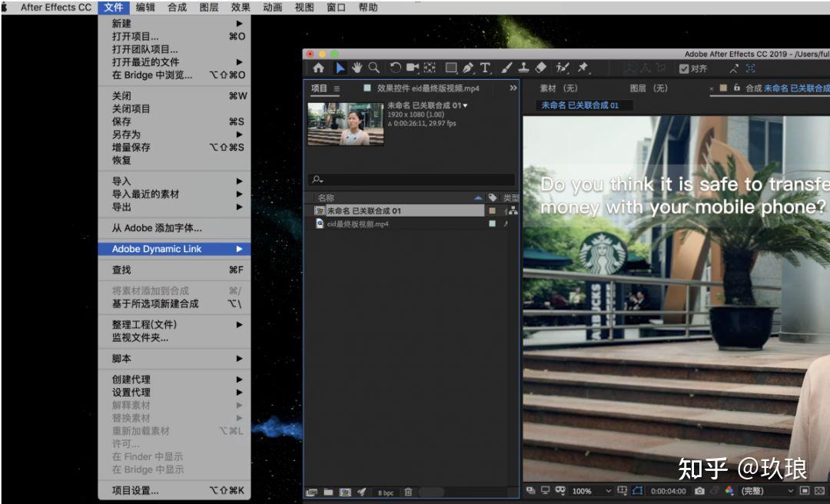Image resolution: width=830 pixels, height=504 pixels.
Task: Select the Rotation tool
Action: coord(395,68)
